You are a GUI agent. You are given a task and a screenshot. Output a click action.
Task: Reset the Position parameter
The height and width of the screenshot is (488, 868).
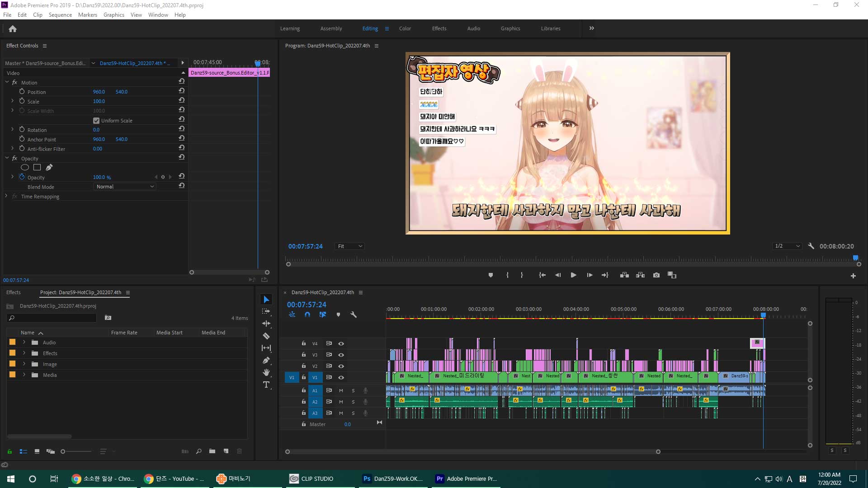(182, 91)
